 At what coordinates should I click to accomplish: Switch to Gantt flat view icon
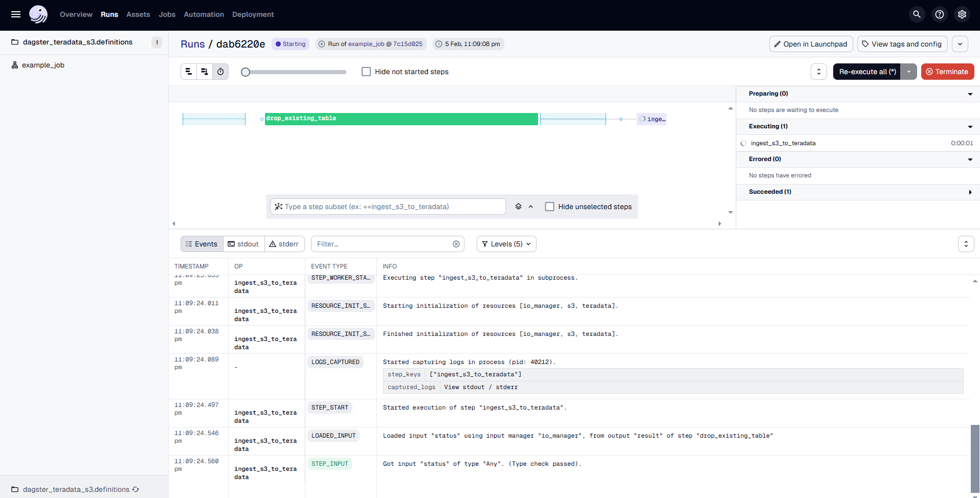(x=189, y=72)
